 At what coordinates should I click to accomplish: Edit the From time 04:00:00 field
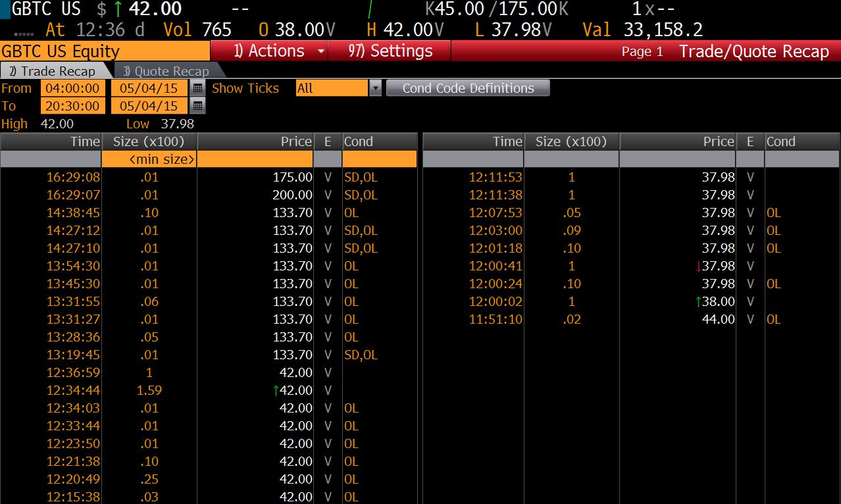pos(73,88)
